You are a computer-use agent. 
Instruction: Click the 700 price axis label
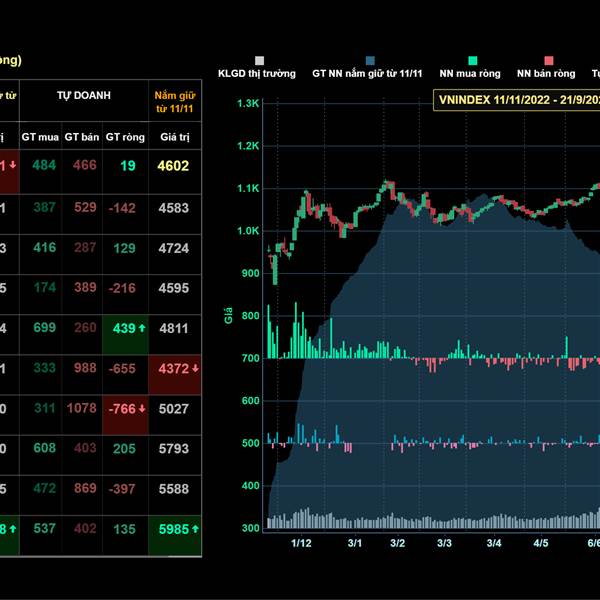251,358
